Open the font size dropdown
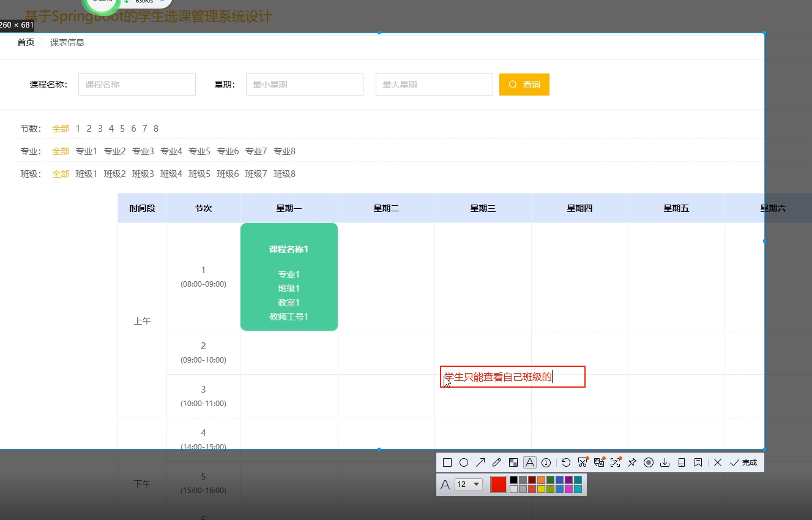The height and width of the screenshot is (520, 812). (468, 484)
